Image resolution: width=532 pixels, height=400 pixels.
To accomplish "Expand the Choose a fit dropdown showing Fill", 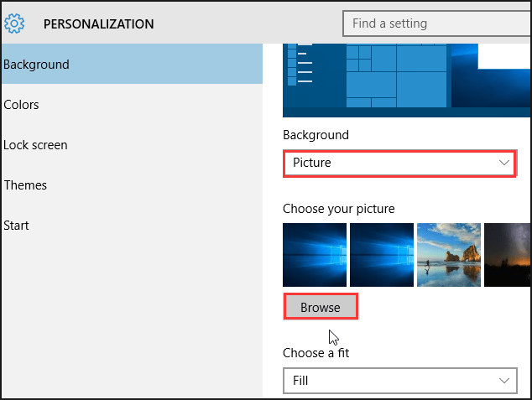I will 399,381.
